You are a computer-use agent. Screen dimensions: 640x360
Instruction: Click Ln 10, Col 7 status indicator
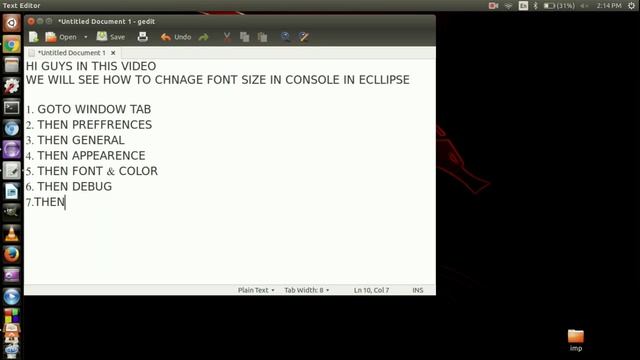371,290
